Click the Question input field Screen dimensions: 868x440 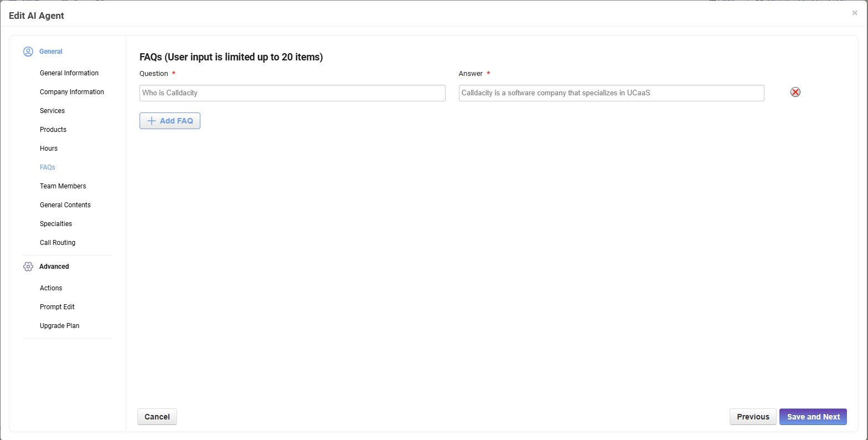point(292,93)
